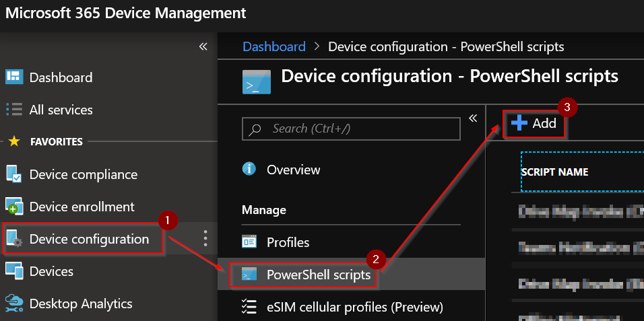Image resolution: width=644 pixels, height=321 pixels.
Task: Open Device compliance
Action: (84, 174)
